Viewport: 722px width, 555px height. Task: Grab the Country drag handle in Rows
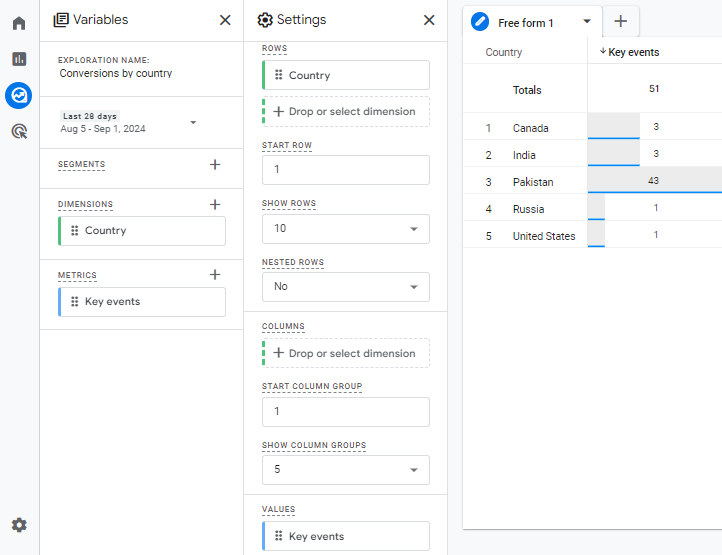[x=278, y=75]
